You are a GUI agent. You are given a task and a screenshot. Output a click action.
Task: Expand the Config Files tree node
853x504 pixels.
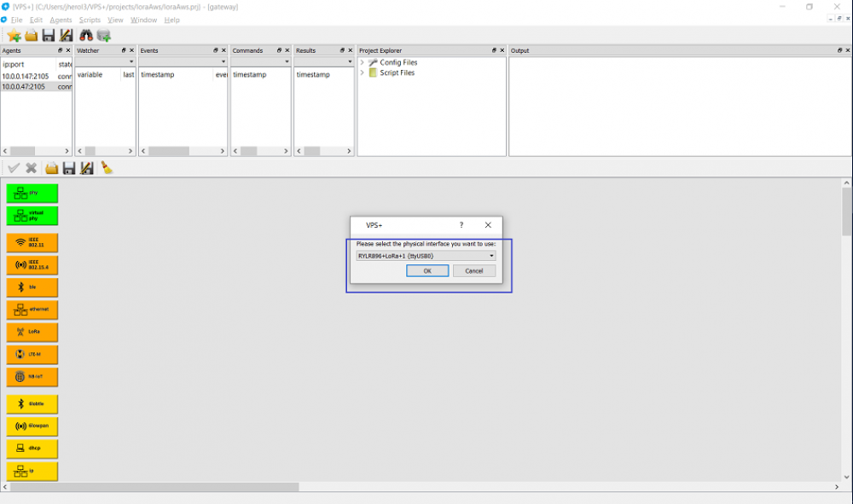363,62
